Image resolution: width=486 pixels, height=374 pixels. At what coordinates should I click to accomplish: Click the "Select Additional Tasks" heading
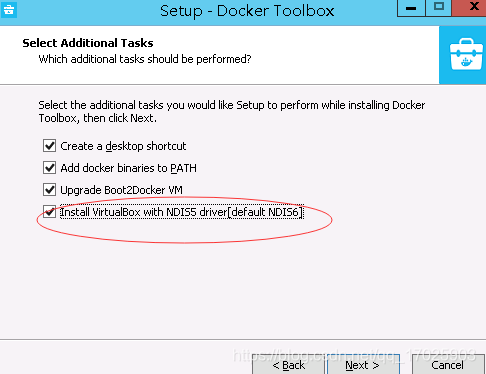coord(88,43)
